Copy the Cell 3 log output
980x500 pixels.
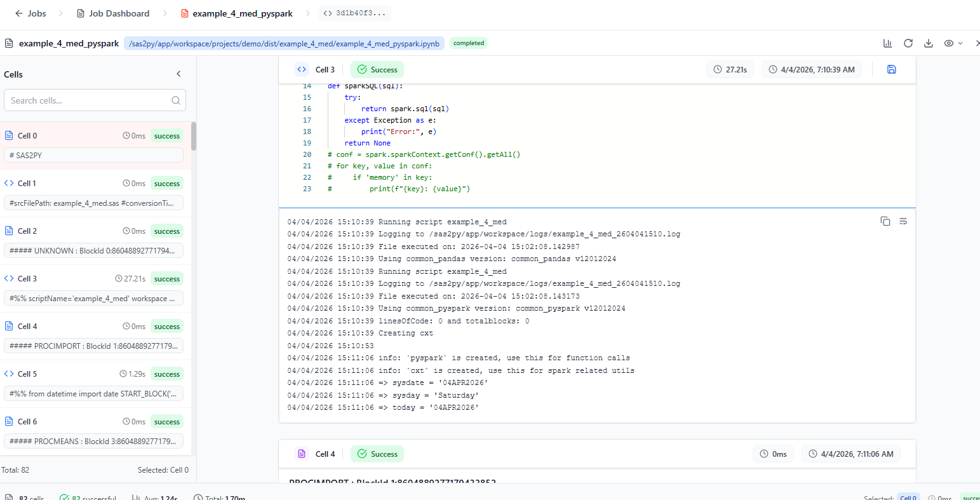click(885, 221)
